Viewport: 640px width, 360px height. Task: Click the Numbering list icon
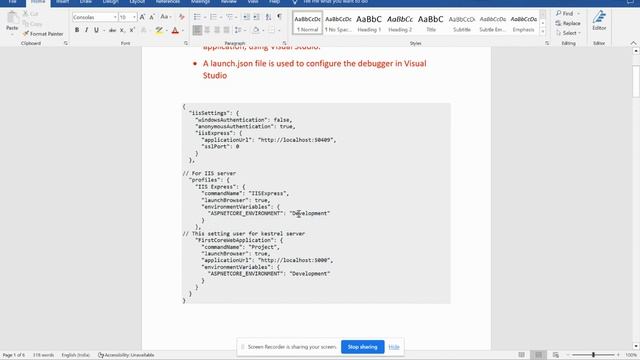point(213,17)
